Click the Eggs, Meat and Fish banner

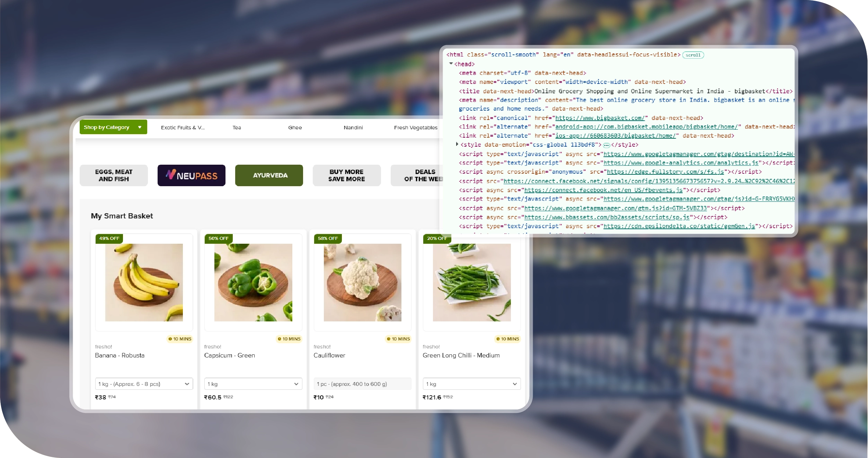pyautogui.click(x=114, y=175)
